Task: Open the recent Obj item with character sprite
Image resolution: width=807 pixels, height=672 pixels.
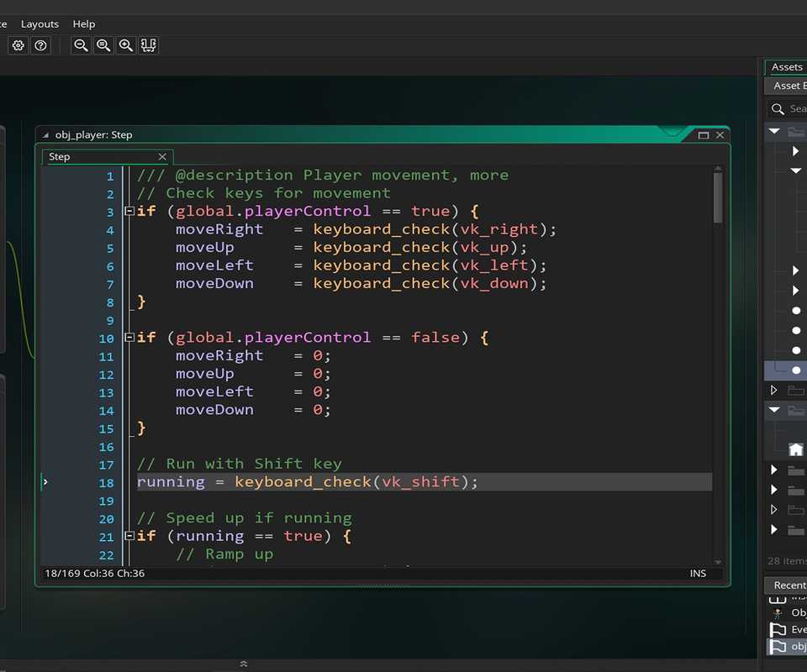Action: [x=788, y=612]
